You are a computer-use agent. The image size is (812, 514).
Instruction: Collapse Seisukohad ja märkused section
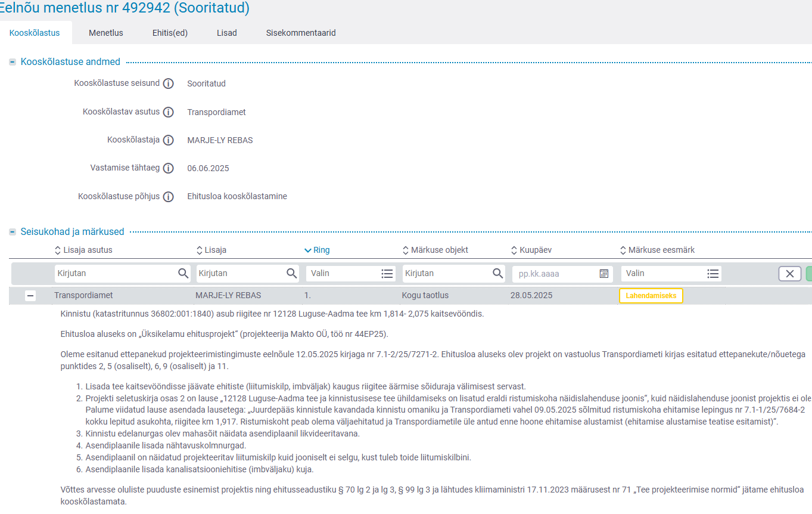(13, 232)
